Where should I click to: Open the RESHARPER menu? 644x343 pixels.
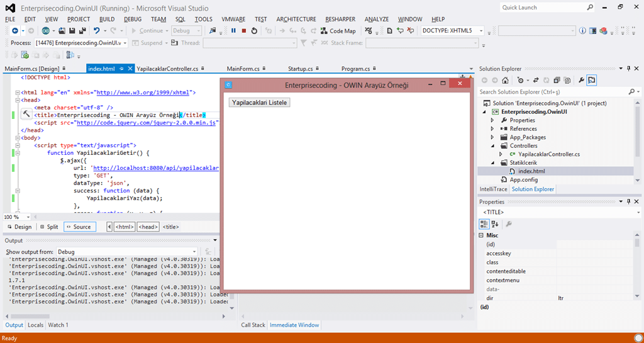pos(340,20)
